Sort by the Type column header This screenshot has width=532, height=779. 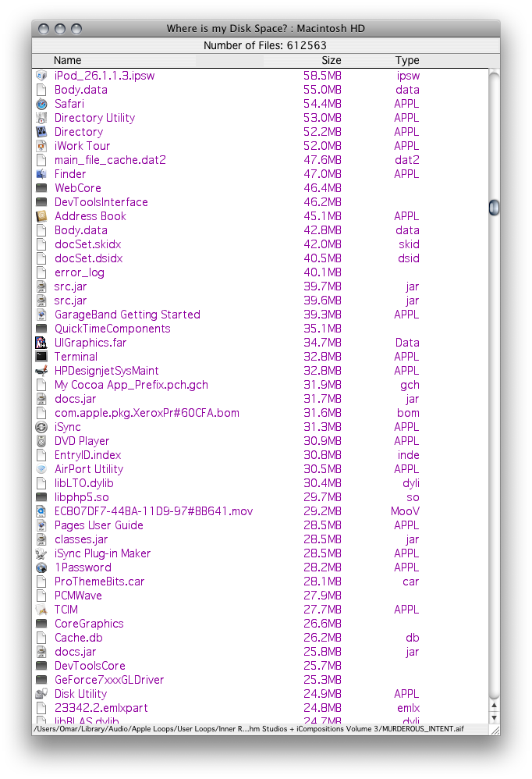pos(407,61)
